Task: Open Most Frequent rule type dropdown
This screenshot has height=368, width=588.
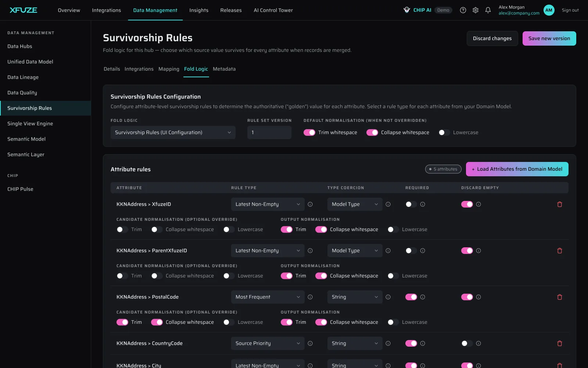Action: coord(268,297)
